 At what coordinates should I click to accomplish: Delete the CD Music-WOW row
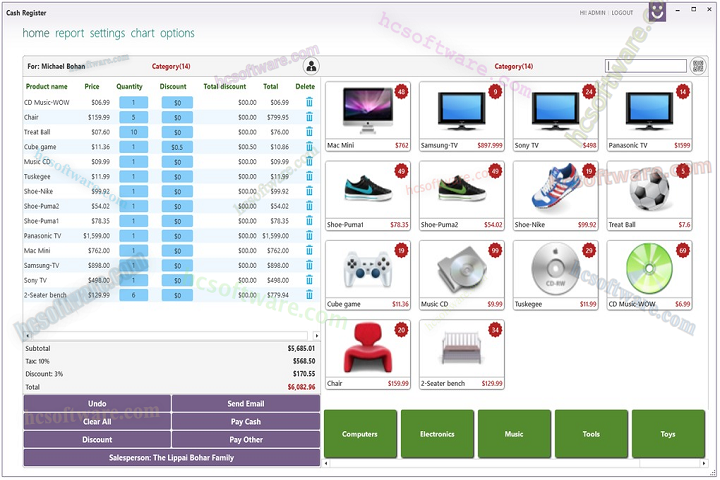(x=310, y=102)
